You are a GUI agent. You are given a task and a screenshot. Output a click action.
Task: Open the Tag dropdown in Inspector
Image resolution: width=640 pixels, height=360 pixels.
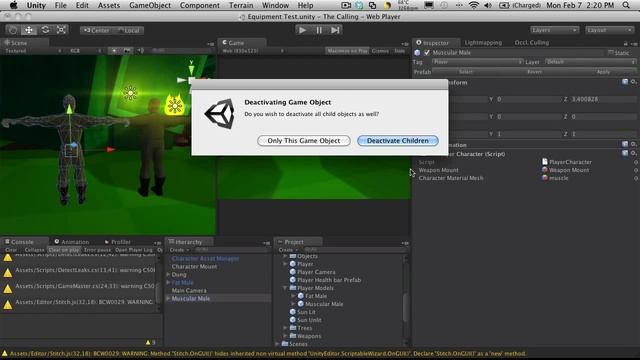click(477, 62)
